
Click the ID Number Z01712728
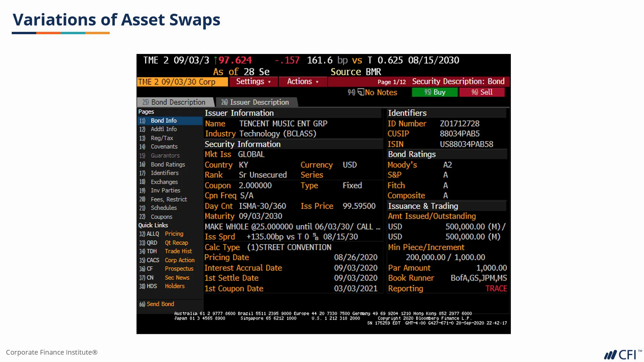[460, 124]
